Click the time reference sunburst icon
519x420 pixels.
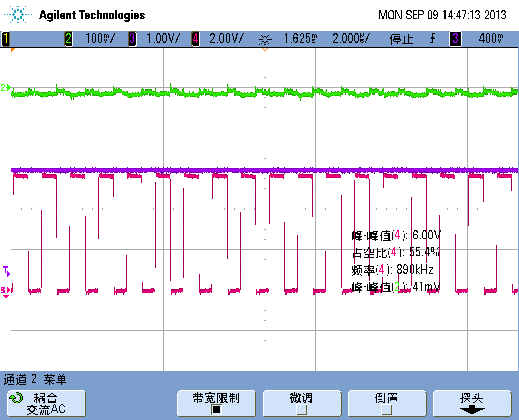pos(265,40)
